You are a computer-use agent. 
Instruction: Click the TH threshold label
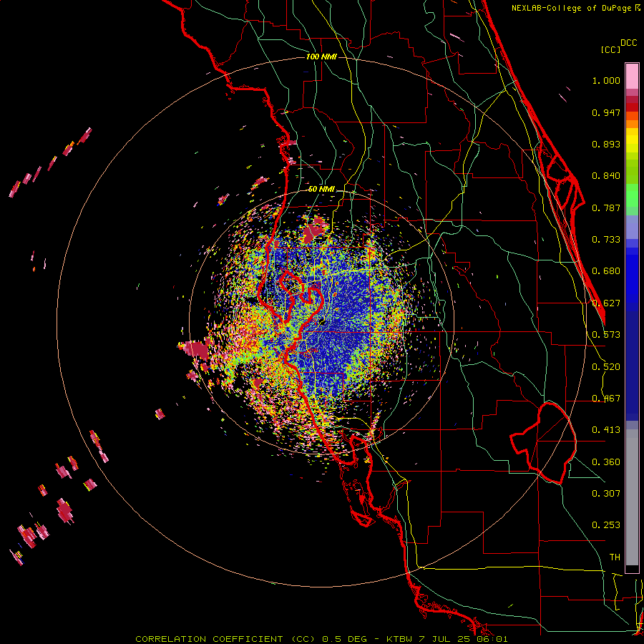click(x=615, y=557)
